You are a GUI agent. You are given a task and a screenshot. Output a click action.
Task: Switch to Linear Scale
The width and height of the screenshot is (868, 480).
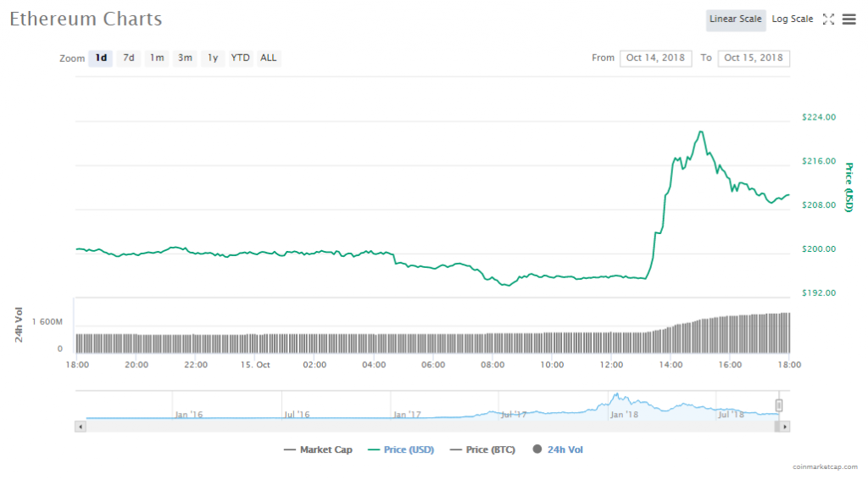click(x=736, y=20)
